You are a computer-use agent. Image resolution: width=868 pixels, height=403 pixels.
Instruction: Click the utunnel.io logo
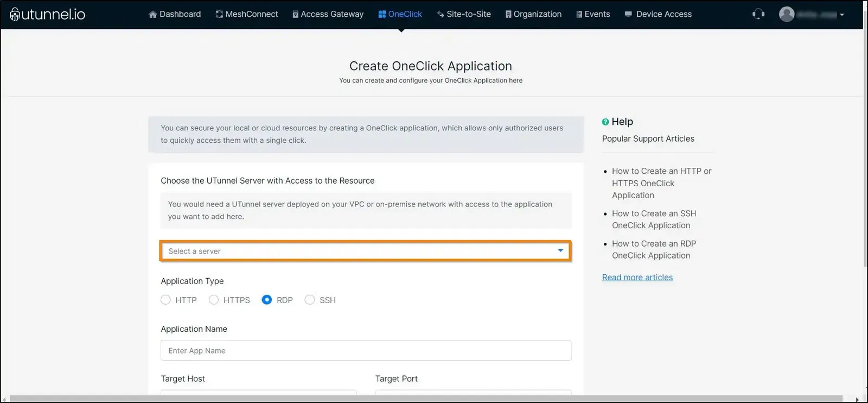tap(48, 14)
